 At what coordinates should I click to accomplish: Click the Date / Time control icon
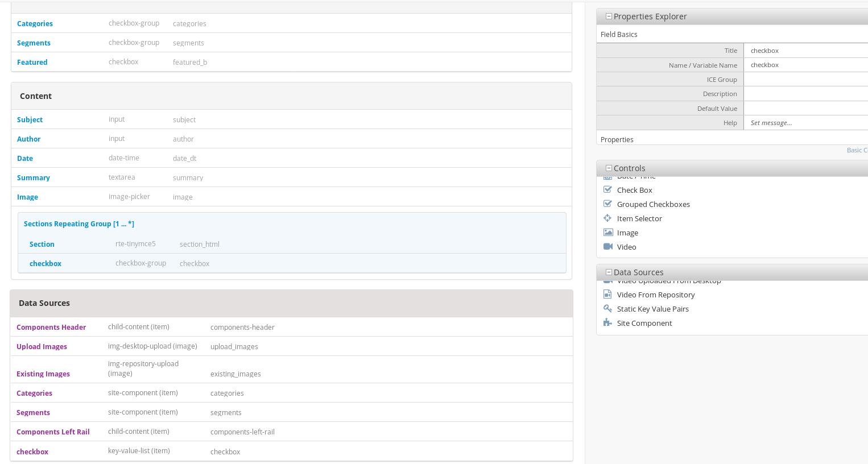[607, 176]
